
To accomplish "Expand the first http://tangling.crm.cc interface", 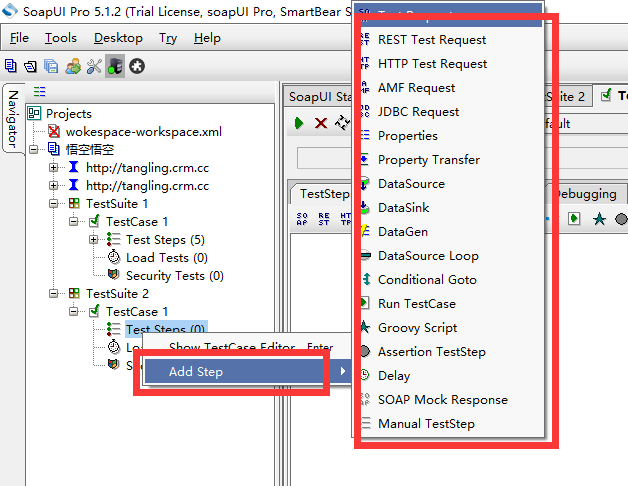I will point(54,167).
